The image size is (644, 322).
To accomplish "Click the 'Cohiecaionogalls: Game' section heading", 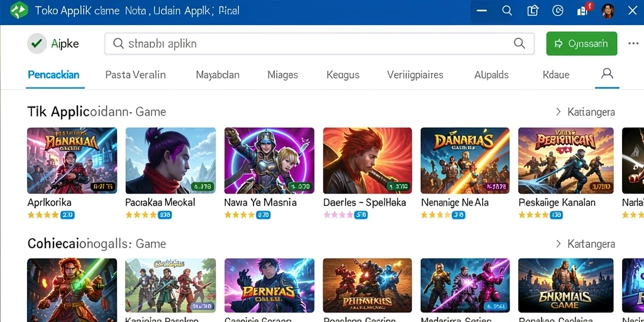I will point(96,244).
